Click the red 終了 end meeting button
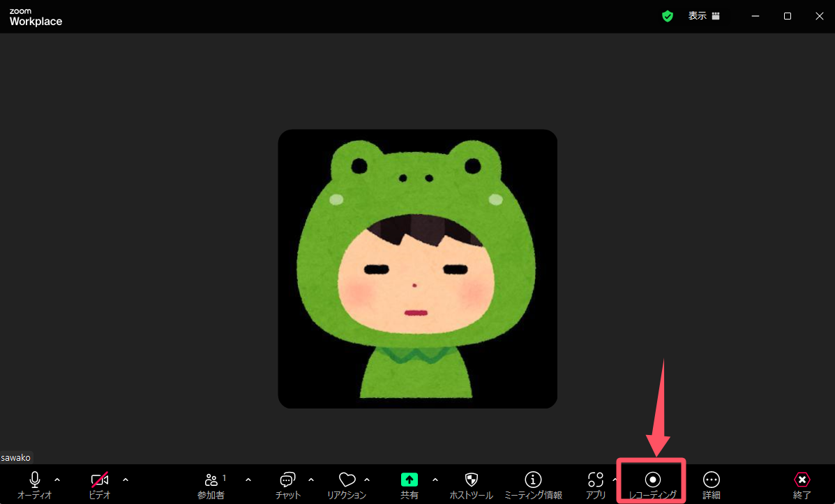 click(802, 484)
